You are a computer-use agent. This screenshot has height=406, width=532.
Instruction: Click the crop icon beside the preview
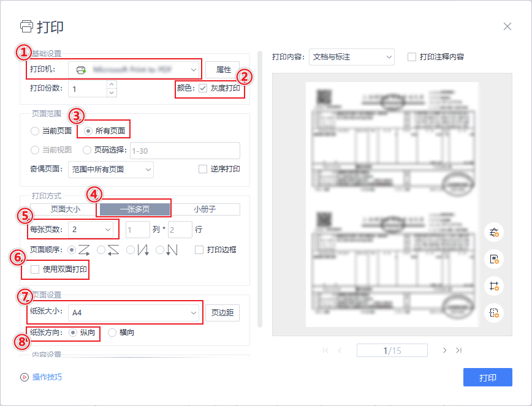493,285
